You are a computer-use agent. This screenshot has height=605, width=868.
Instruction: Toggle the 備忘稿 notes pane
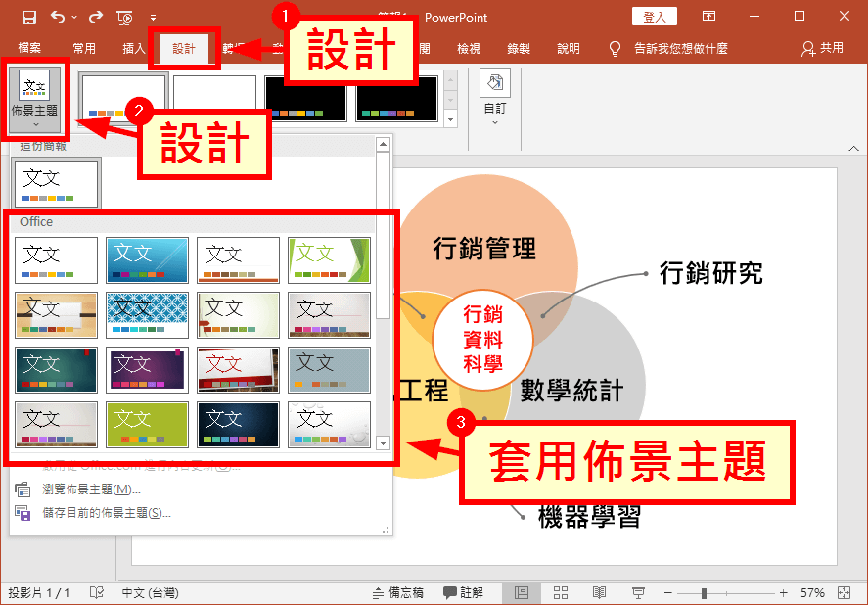397,593
